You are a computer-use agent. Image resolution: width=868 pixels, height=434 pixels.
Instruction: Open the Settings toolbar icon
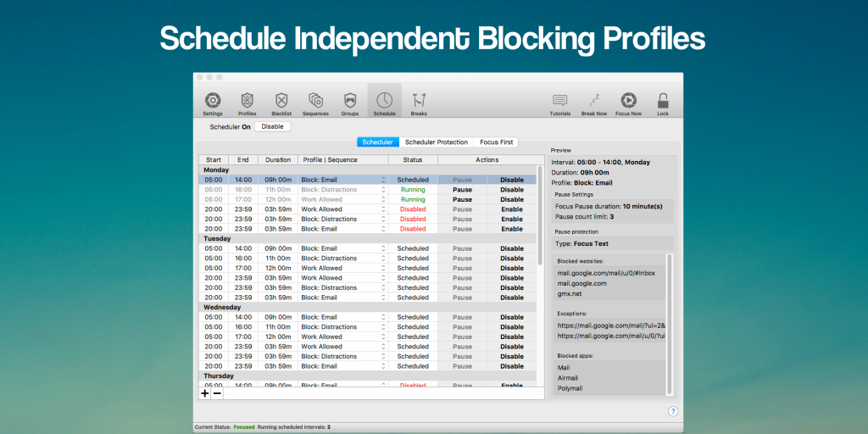click(213, 100)
